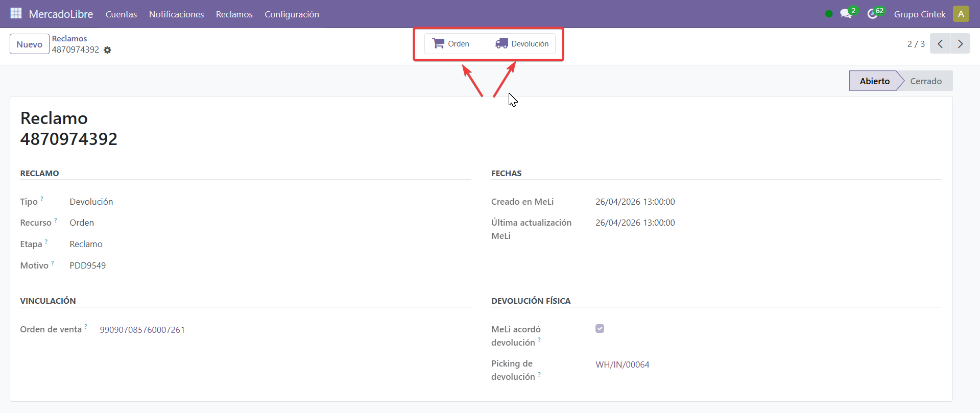
Task: Click the Reclamo 4870974392 title
Action: point(69,128)
